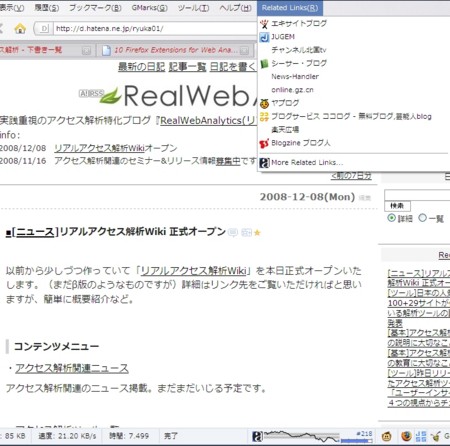Click the comment bubble icon beside article title

[x=233, y=233]
